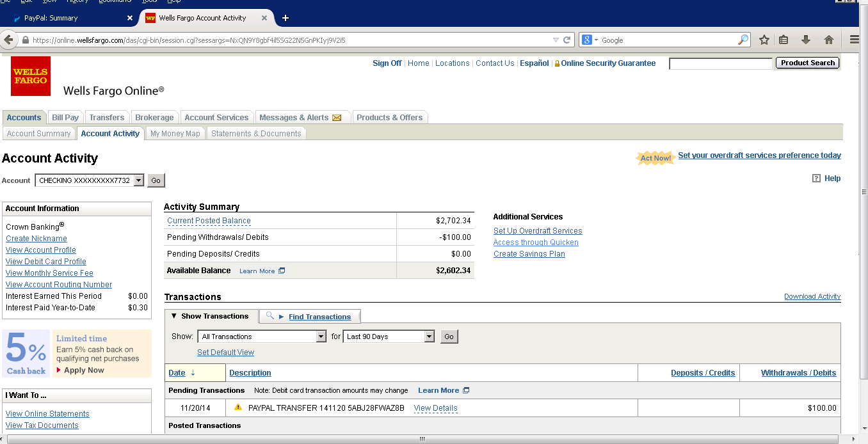This screenshot has width=868, height=444.
Task: Click the Go button for transaction filter
Action: [449, 337]
